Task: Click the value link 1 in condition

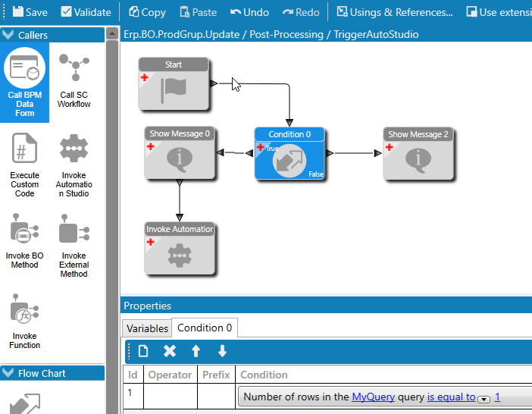Action: (x=497, y=397)
